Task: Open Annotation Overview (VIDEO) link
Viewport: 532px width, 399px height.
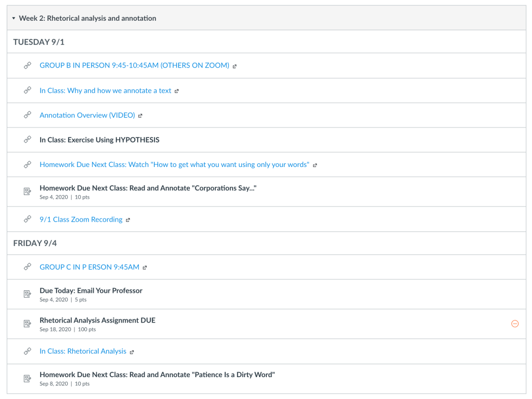Action: coord(87,115)
